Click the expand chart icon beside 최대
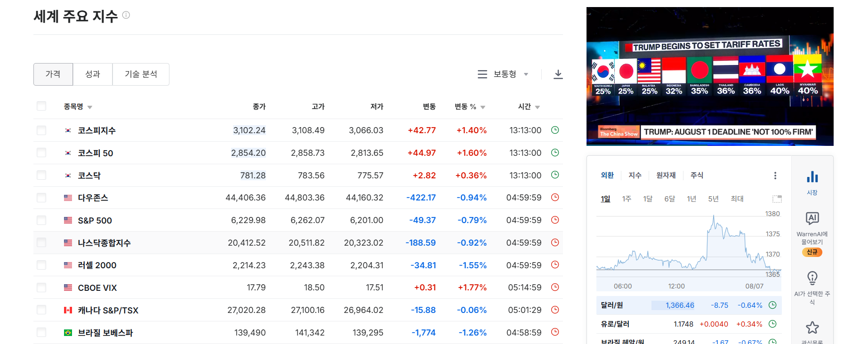 (777, 199)
